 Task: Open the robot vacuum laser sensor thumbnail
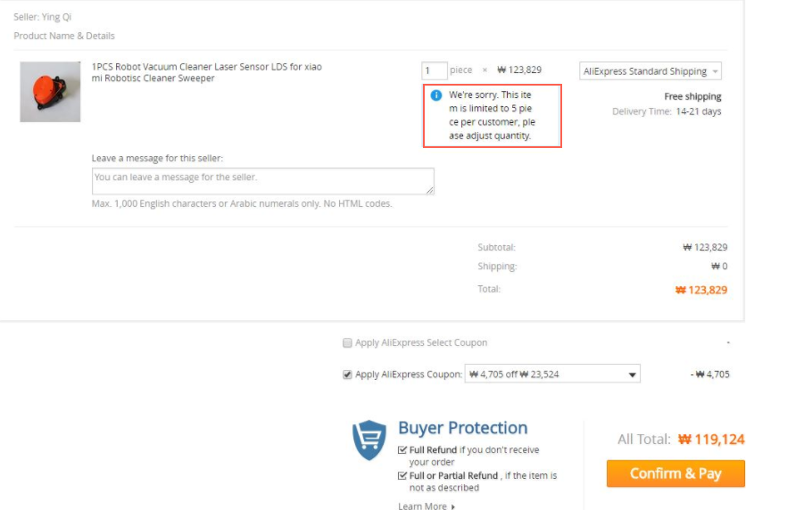50,92
